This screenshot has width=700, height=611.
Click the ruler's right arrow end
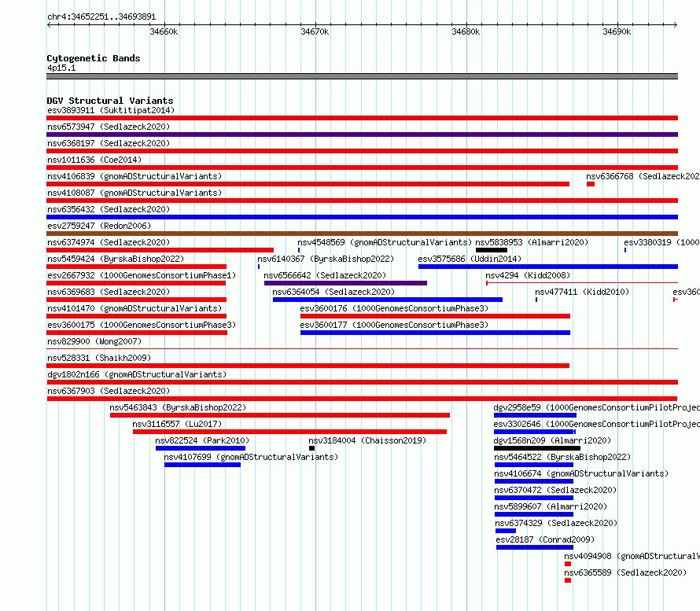click(x=676, y=25)
